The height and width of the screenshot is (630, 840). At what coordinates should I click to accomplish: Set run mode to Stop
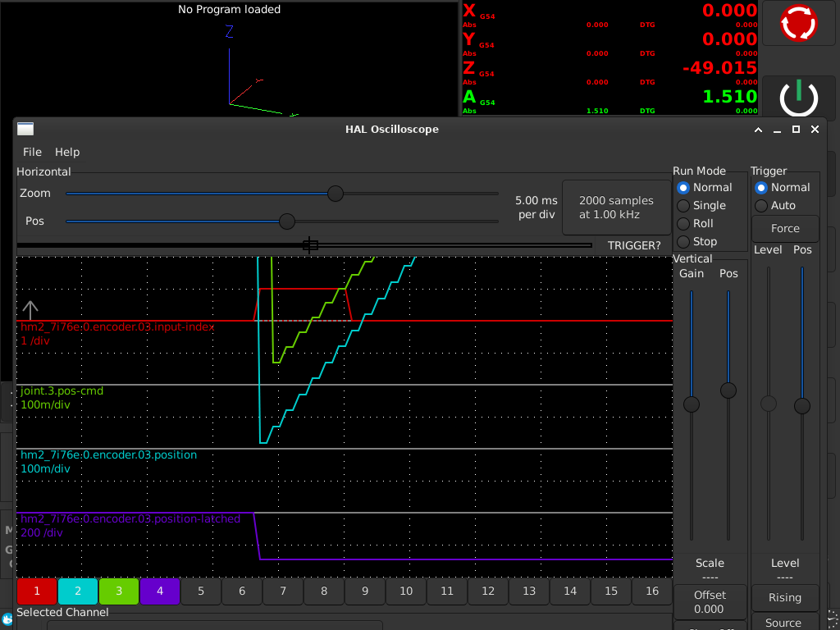[x=683, y=242]
